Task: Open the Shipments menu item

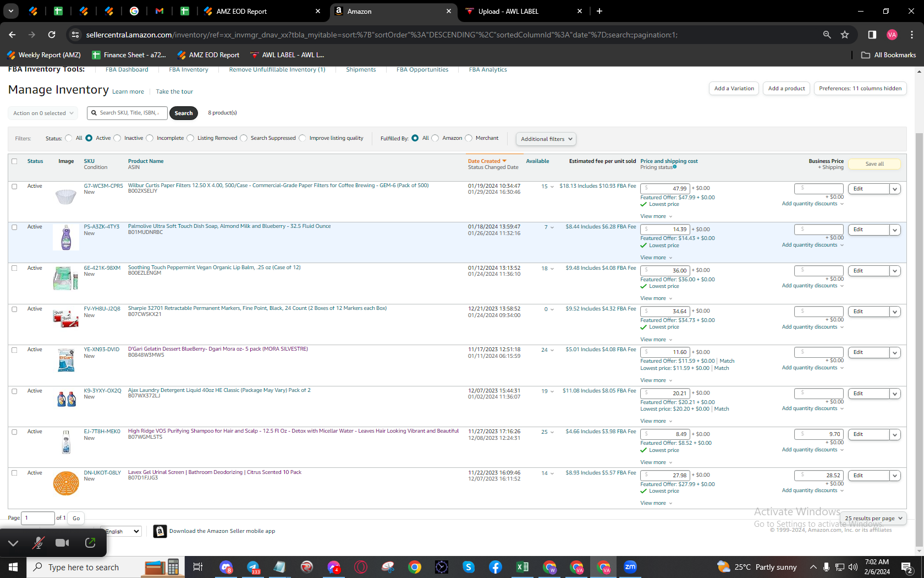Action: click(361, 69)
